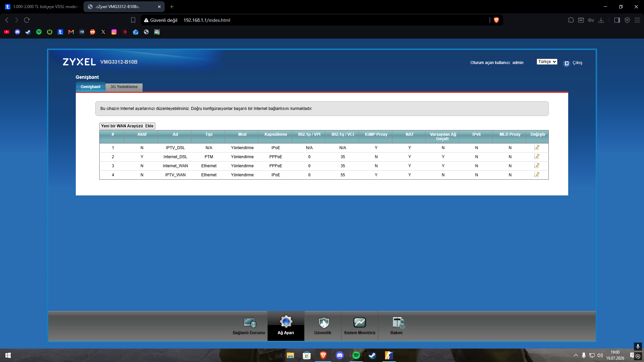Edit the IPTV_WAN interface entry
644x362 pixels.
pos(537,175)
